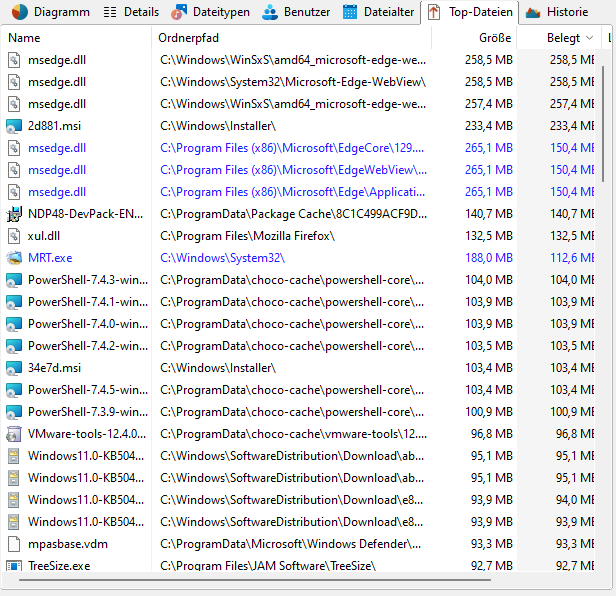
Task: Select the xul.dll file name
Action: (44, 236)
